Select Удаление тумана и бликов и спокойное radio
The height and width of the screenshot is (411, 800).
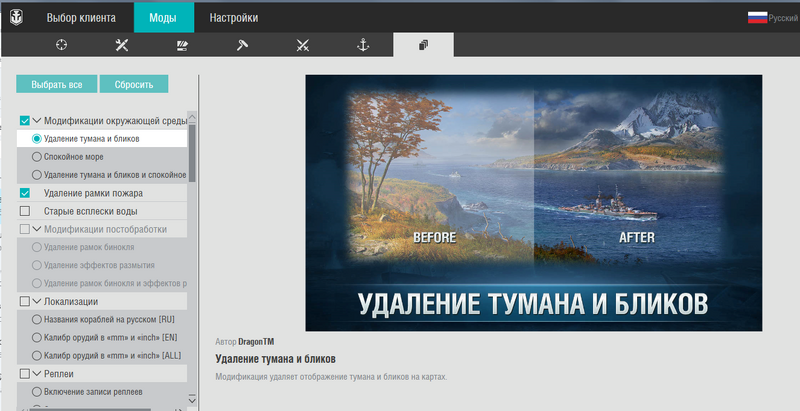[x=37, y=175]
